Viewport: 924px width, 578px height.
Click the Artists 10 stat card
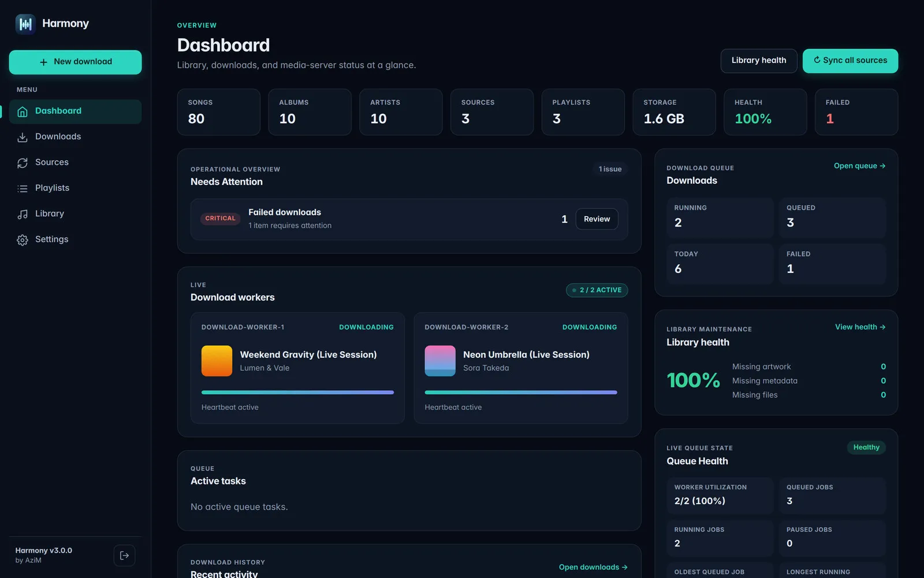click(x=401, y=112)
